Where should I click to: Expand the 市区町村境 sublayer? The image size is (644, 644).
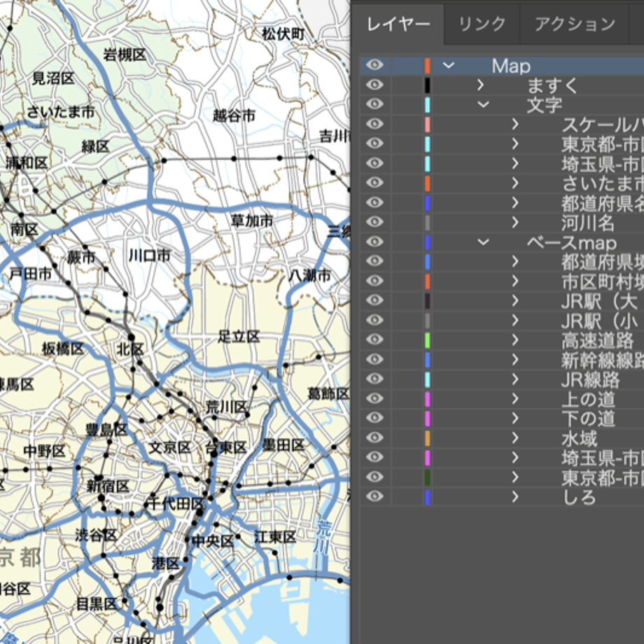515,281
